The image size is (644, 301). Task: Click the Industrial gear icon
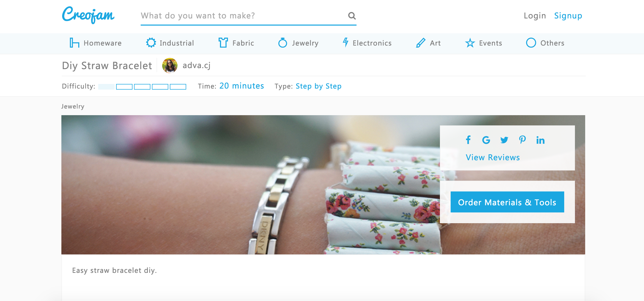tap(151, 43)
